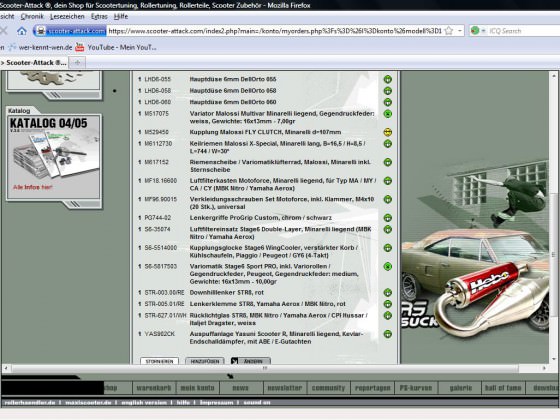
Task: Open the Extras menu
Action: [x=99, y=16]
